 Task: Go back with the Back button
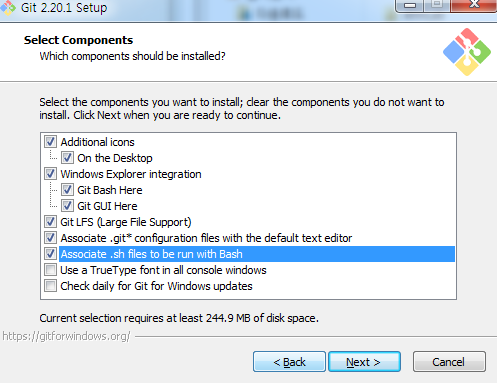tap(289, 361)
